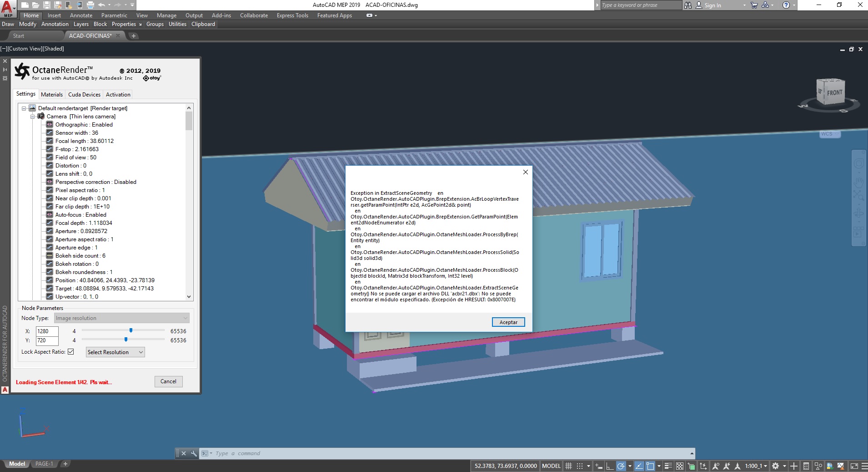868x472 pixels.
Task: Open the annotation scale 1:100_1 dropdown
Action: click(756, 466)
